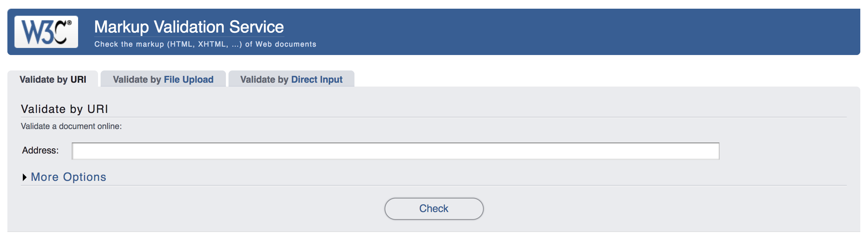
Task: Click inside the Address input field
Action: pyautogui.click(x=395, y=151)
